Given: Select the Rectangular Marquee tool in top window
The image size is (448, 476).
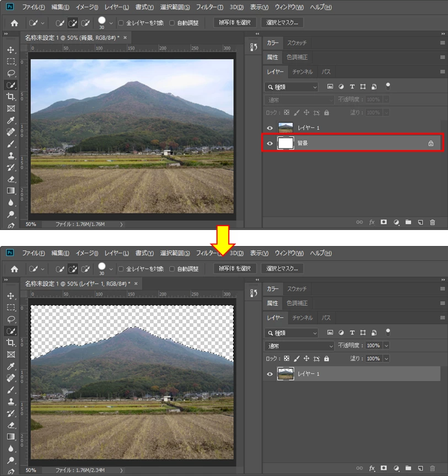Looking at the screenshot, I should pyautogui.click(x=11, y=62).
